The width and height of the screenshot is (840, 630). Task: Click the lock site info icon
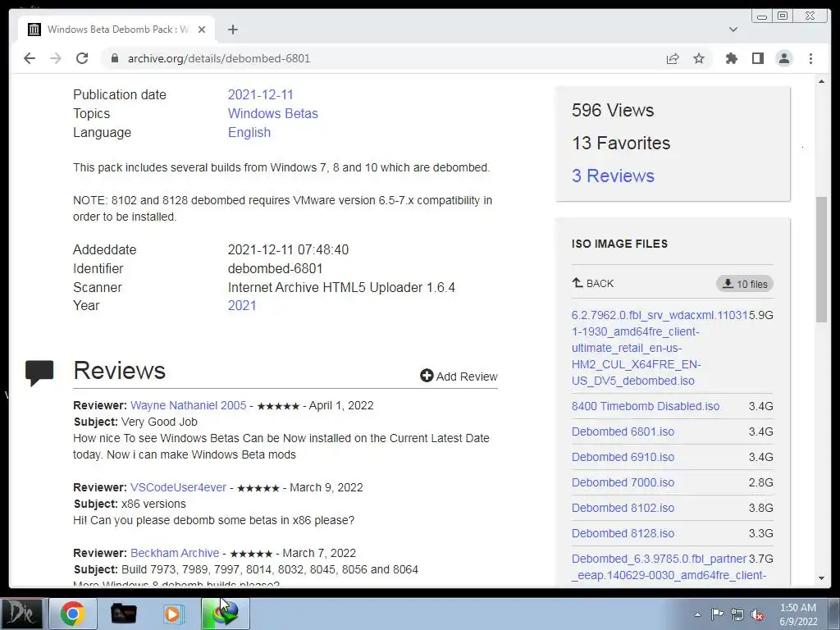(114, 58)
